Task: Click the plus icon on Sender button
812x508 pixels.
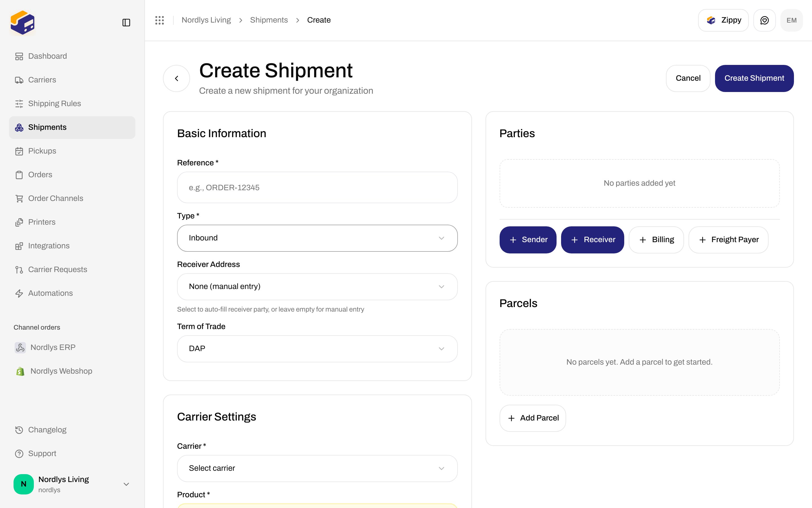Action: (x=513, y=240)
